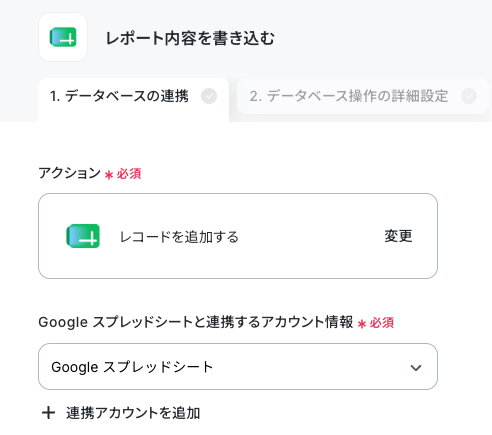Screen dimensions: 492x435
Task: Open the Google スプレッドシート account dropdown
Action: coord(238,366)
